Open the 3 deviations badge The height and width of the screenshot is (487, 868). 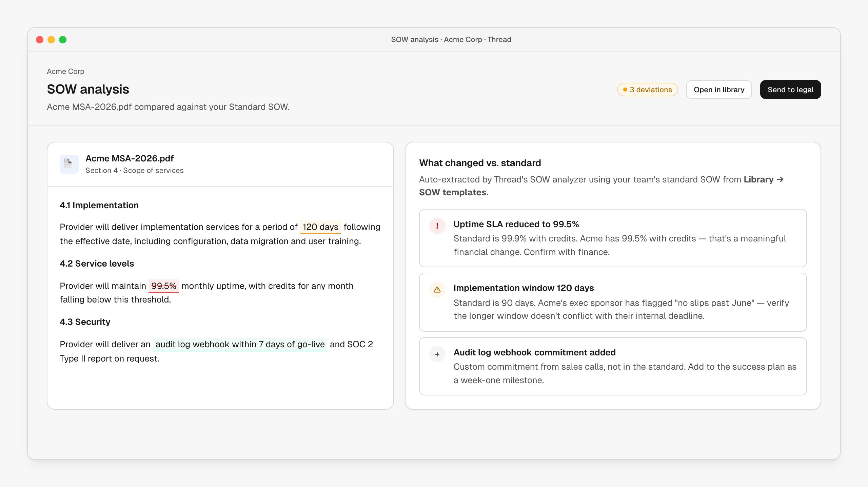pyautogui.click(x=647, y=90)
